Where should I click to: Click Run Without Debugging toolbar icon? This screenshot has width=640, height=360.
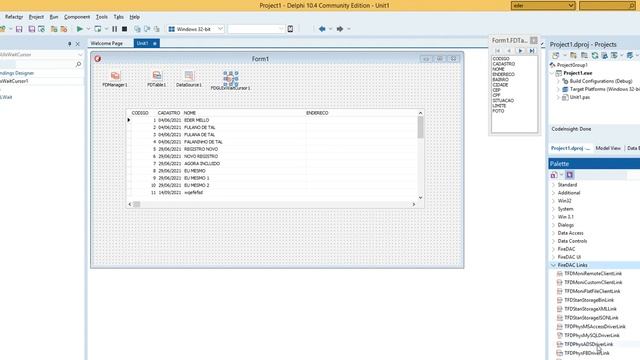coord(98,29)
